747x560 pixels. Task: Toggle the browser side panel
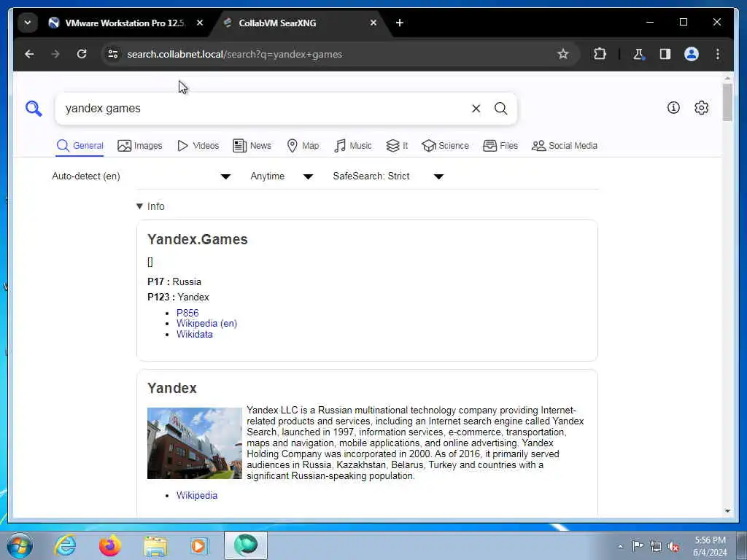pos(665,54)
